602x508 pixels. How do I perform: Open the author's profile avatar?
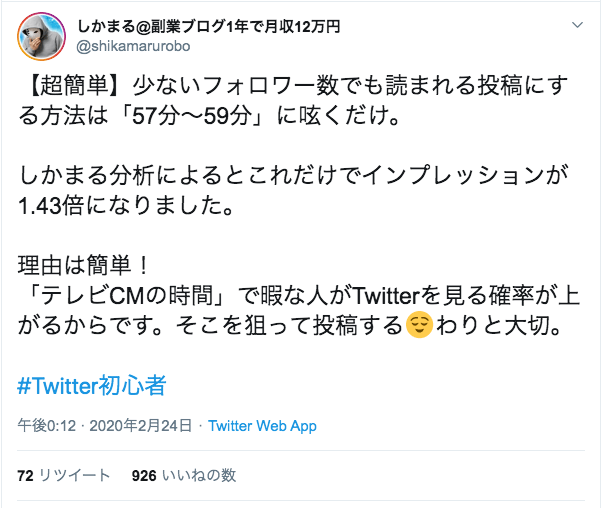click(41, 36)
